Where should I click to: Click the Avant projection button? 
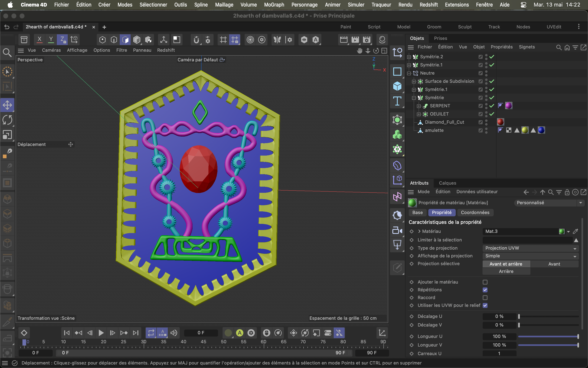[x=554, y=264]
